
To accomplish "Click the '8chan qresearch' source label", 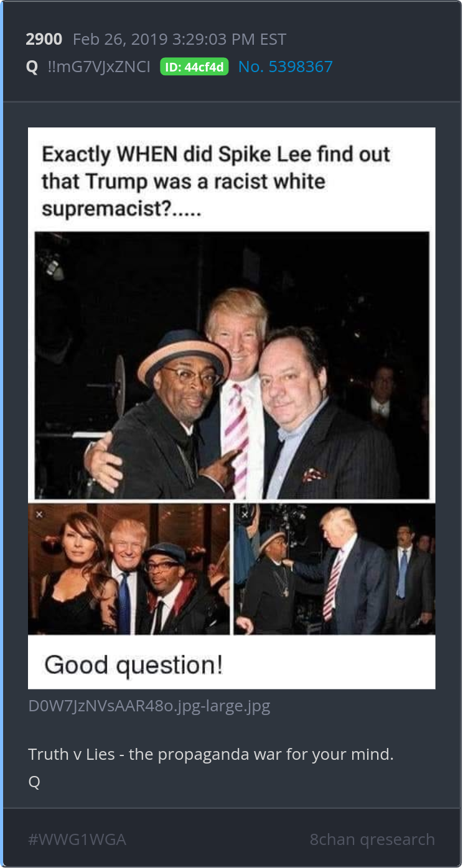I will pyautogui.click(x=372, y=839).
